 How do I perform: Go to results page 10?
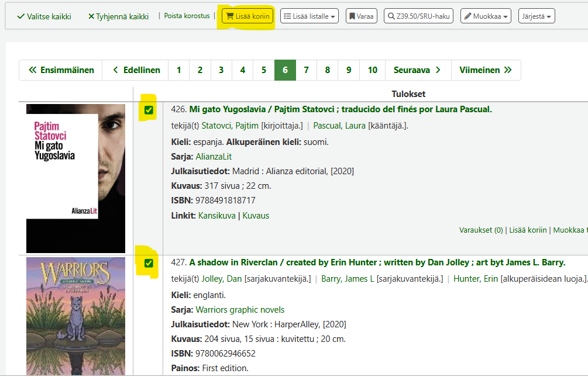click(372, 70)
